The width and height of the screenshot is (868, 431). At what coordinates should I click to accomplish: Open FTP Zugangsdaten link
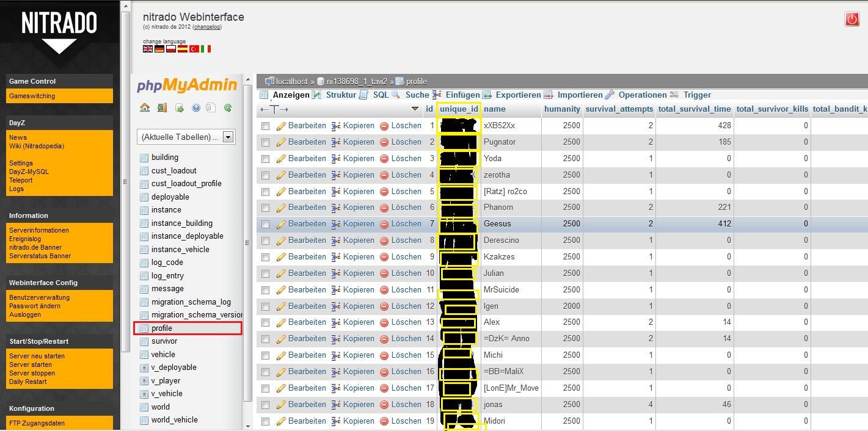[x=37, y=423]
